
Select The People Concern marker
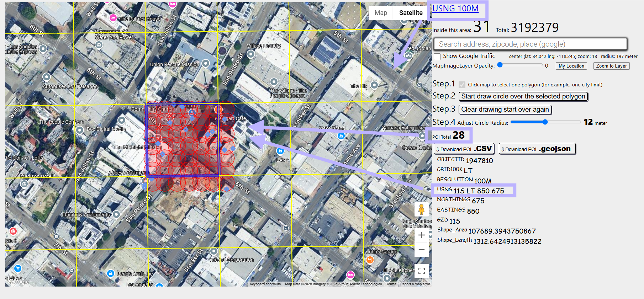click(80, 130)
